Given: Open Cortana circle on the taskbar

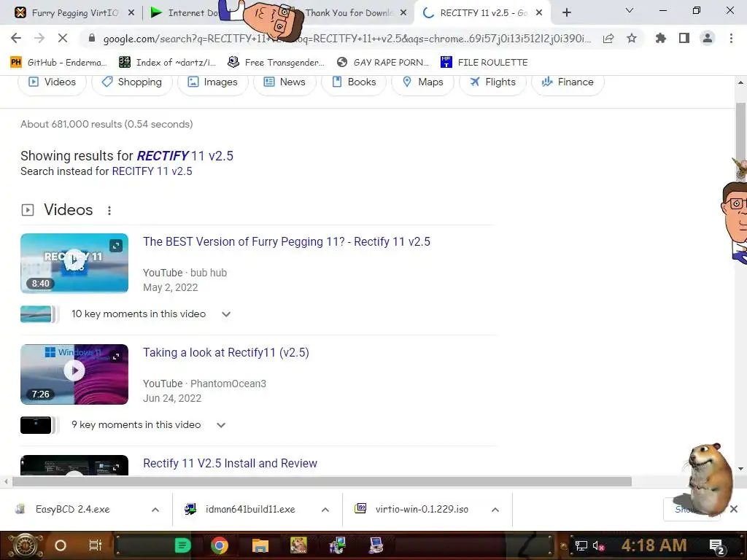Looking at the screenshot, I should (61, 545).
